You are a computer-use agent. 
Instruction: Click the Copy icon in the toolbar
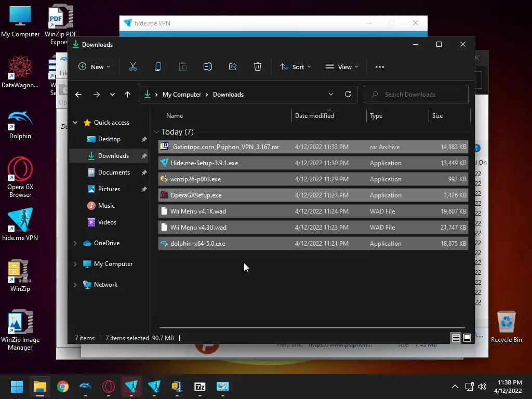pyautogui.click(x=158, y=67)
